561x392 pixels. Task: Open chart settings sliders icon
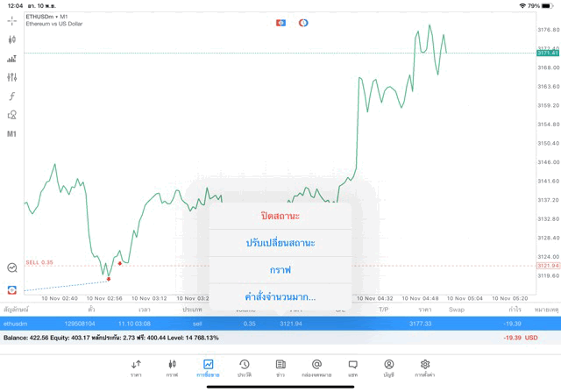(x=12, y=77)
